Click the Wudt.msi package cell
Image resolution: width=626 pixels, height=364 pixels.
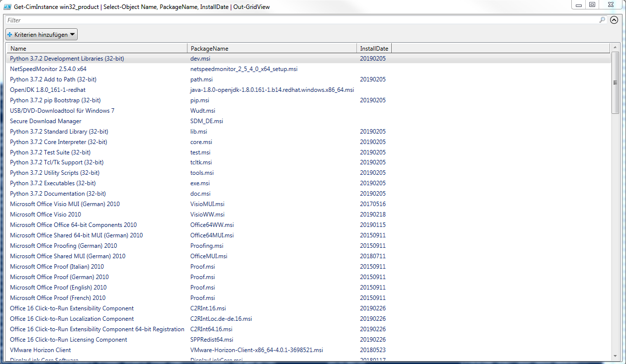click(203, 111)
